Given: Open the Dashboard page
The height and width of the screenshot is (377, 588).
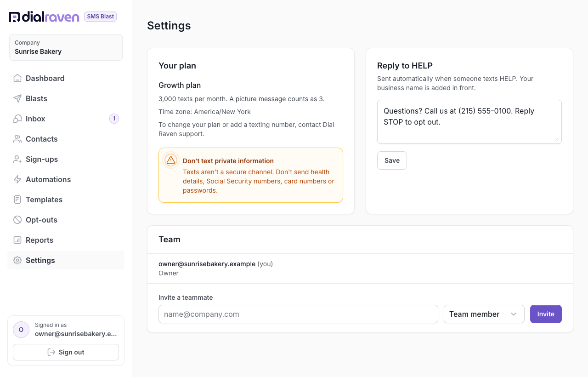Looking at the screenshot, I should (x=66, y=78).
